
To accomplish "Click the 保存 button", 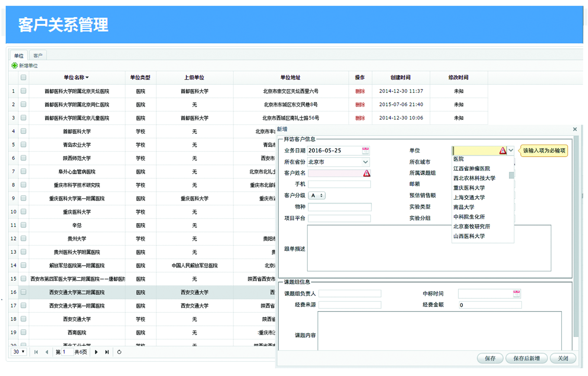I will tap(490, 358).
